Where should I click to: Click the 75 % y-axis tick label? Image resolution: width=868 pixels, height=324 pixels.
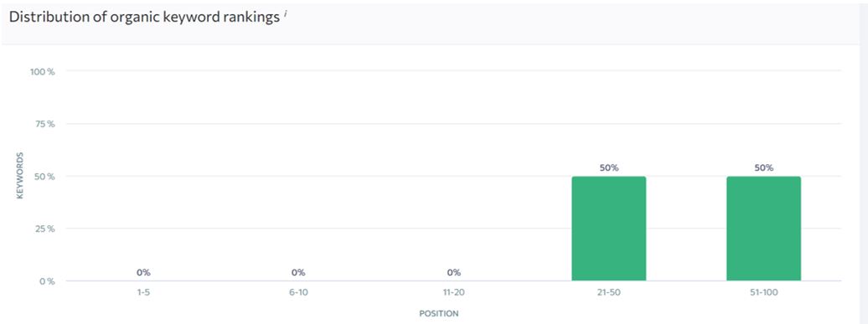(x=44, y=124)
